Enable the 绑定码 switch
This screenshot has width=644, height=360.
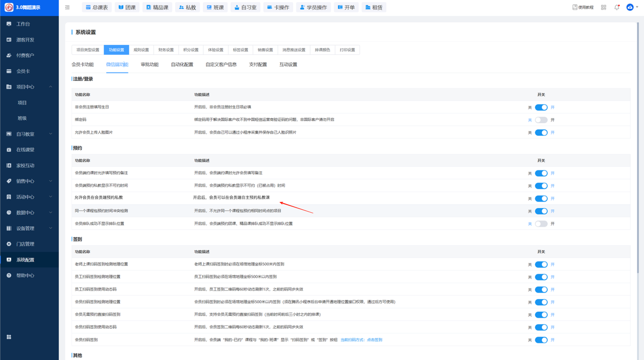pos(541,120)
